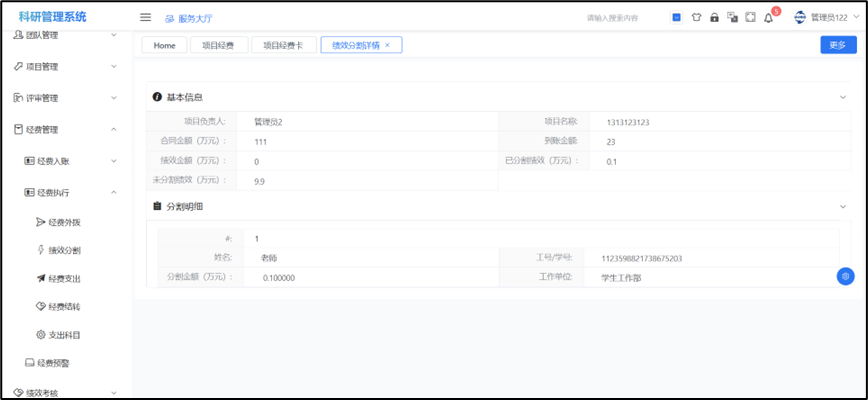
Task: Collapse the 分割明细 section
Action: [x=843, y=206]
